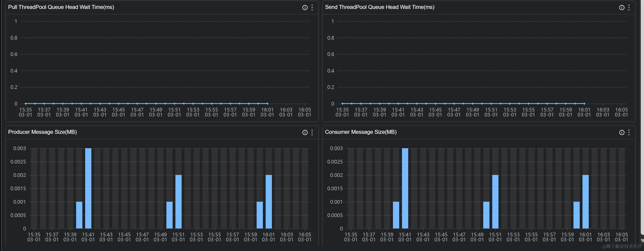644x251 pixels.
Task: Click 16:01 bar at 0.002 in Producer chart
Action: pos(269,202)
